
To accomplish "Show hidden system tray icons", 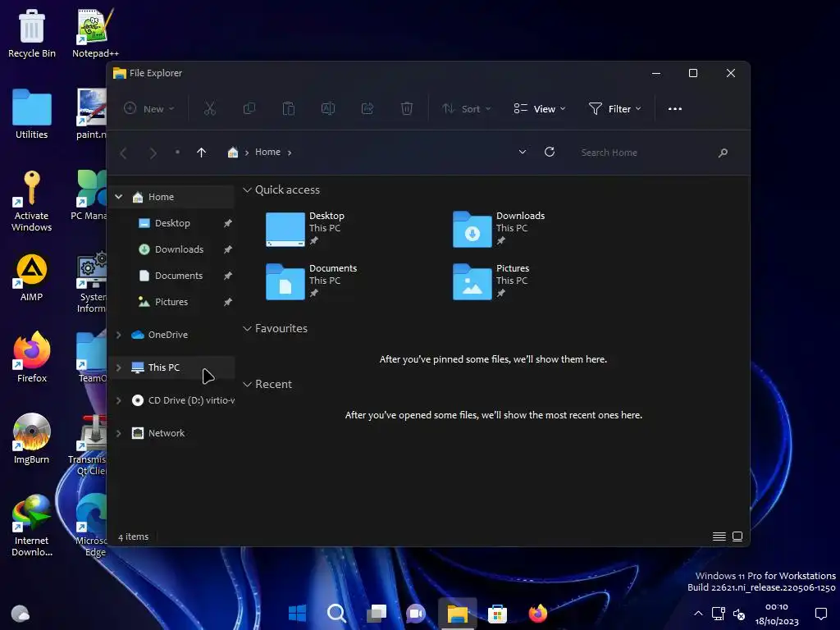I will [698, 614].
